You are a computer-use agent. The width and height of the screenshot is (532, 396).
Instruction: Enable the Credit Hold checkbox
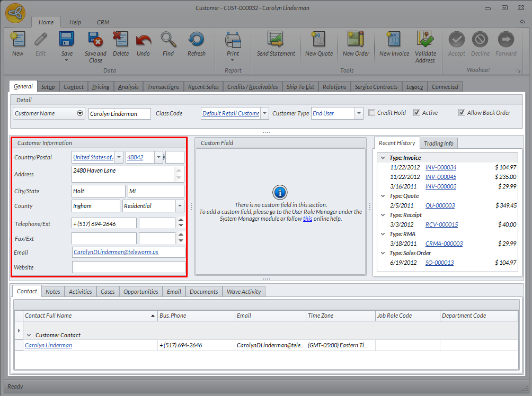[x=372, y=113]
